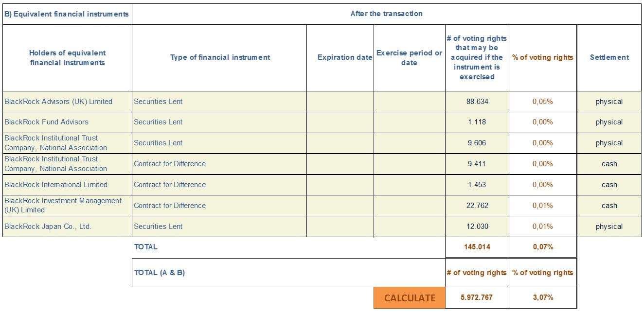The image size is (644, 313).
Task: Select the BlackRock Fund Advisors holder cell
Action: coord(67,122)
